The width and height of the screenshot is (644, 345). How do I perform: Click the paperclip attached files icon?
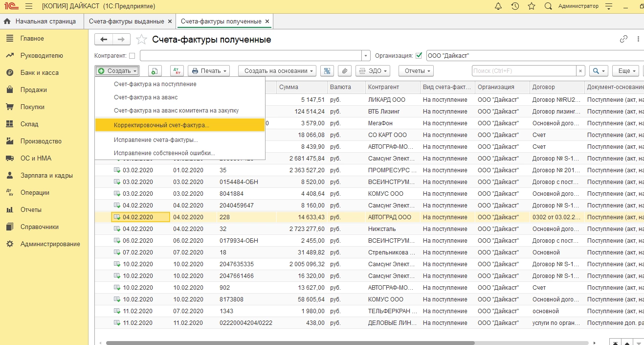(345, 71)
